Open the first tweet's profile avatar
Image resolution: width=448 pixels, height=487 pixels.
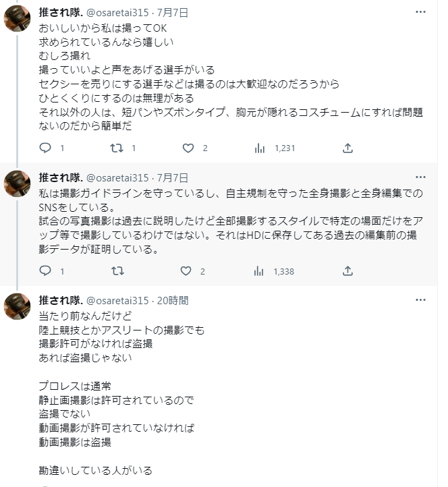click(x=17, y=19)
